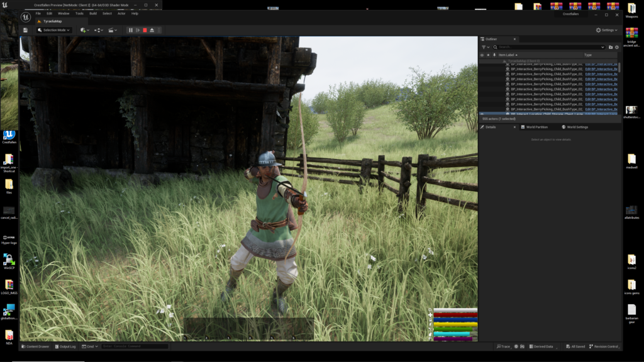Image resolution: width=644 pixels, height=362 pixels.
Task: Click the pin column header icon
Action: [494, 55]
